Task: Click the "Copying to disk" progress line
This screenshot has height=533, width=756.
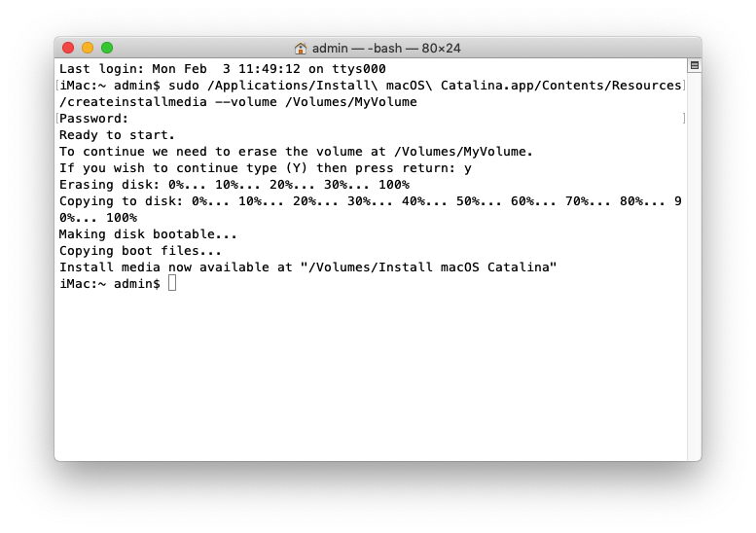Action: tap(370, 201)
